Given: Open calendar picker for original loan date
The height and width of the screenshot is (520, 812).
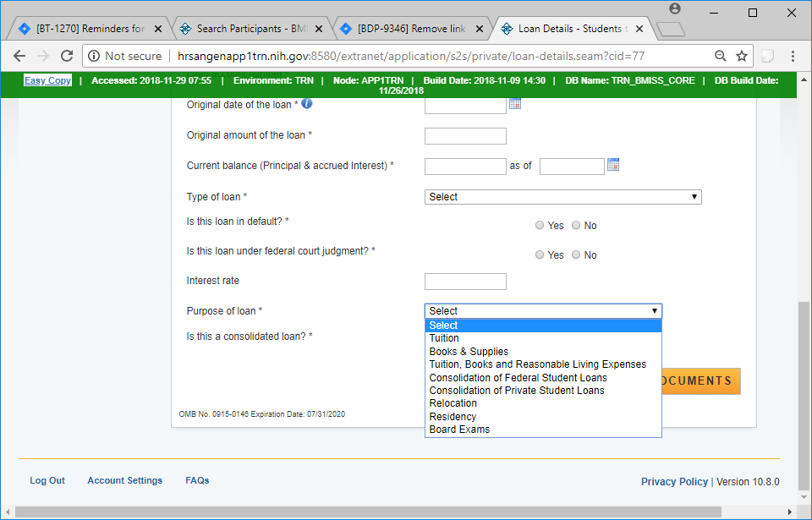Looking at the screenshot, I should click(x=514, y=104).
